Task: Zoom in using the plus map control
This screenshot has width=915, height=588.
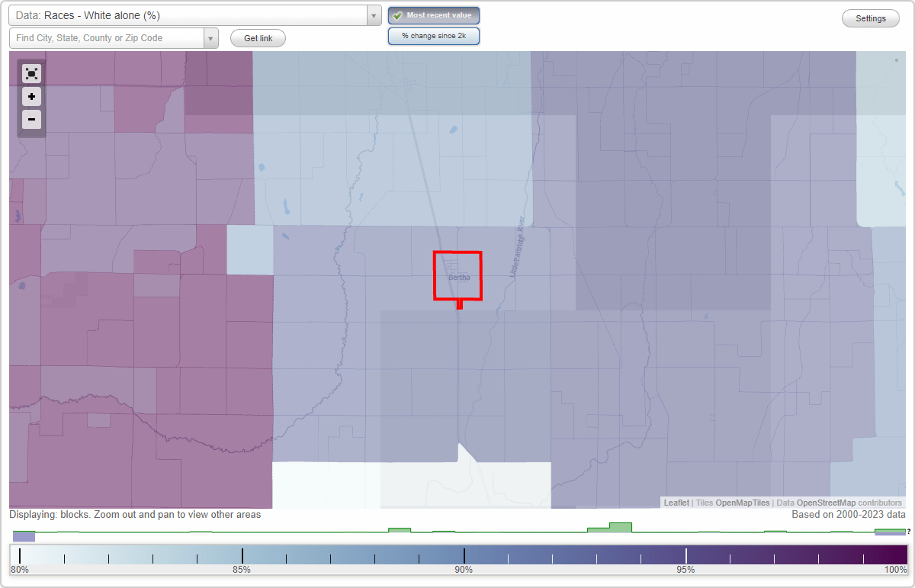Action: (31, 97)
